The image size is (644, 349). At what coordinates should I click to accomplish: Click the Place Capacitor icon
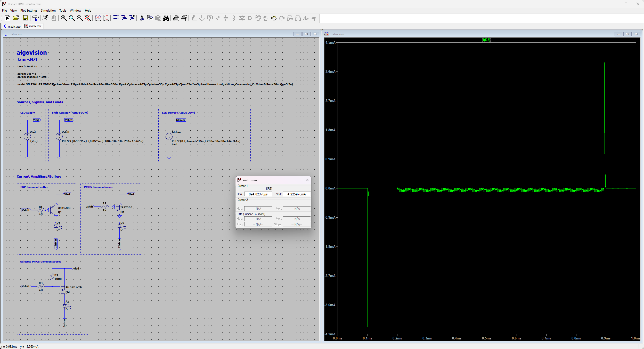click(x=226, y=18)
